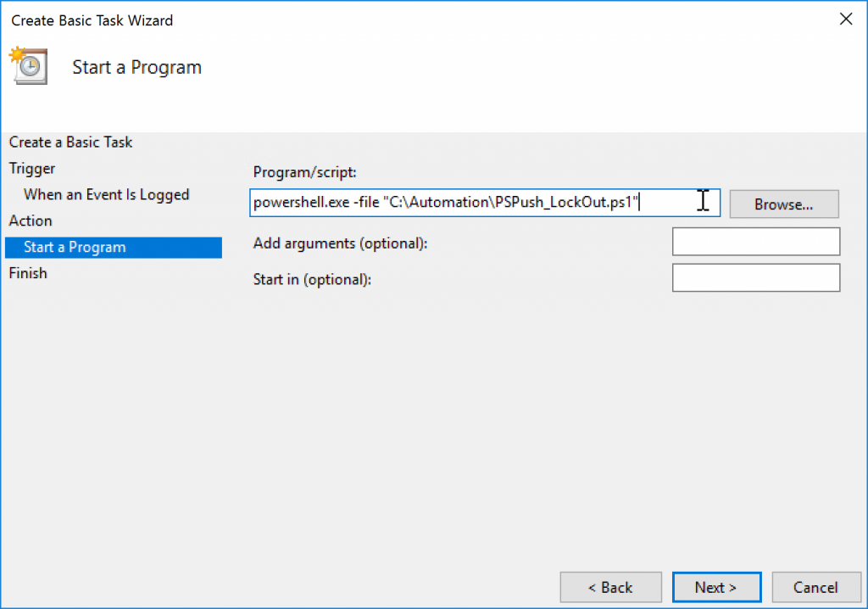Go back with the < Back button

pos(610,587)
